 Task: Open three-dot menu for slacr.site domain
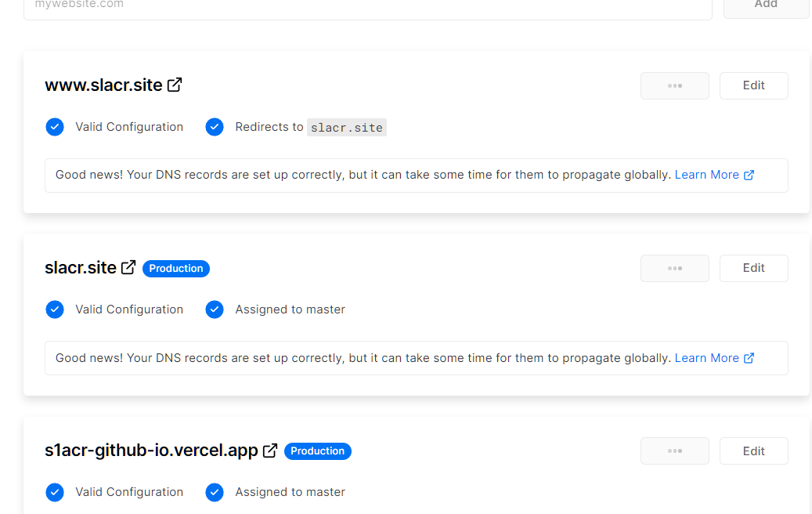675,268
